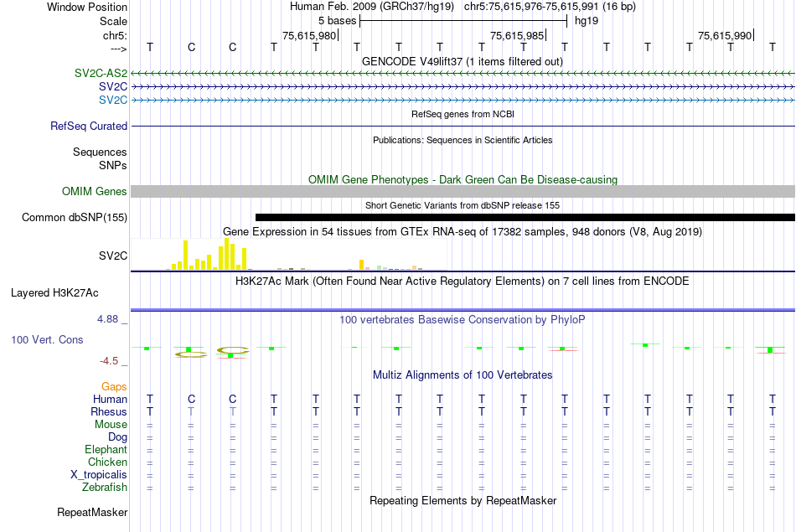
Task: Click the SNPs track label
Action: click(113, 165)
